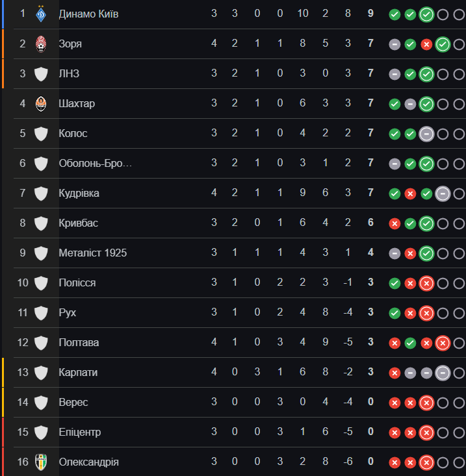Click the shield icon beside ЛНЗ

[x=41, y=74]
